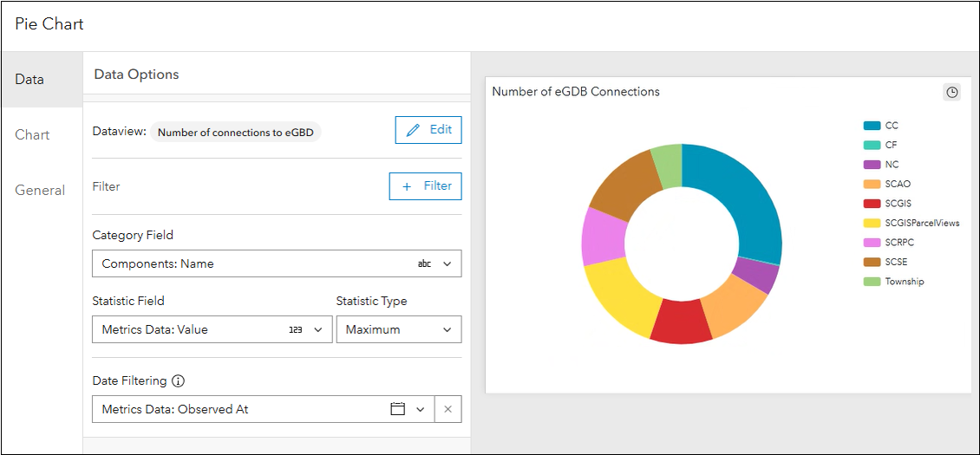Click the pencil Edit button for Dataview
This screenshot has height=455, width=980.
[x=428, y=130]
